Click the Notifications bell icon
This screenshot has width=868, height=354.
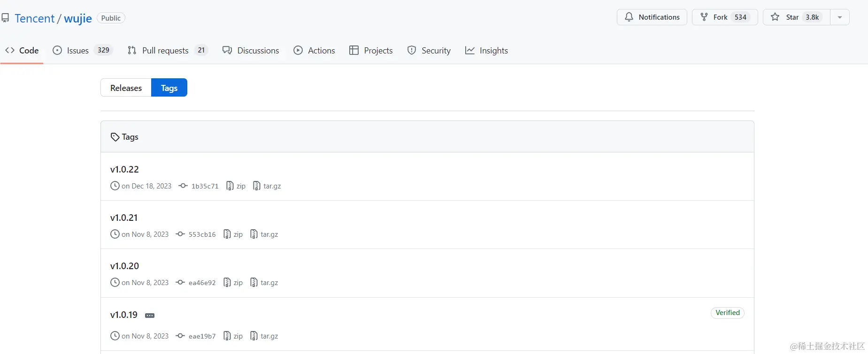629,17
